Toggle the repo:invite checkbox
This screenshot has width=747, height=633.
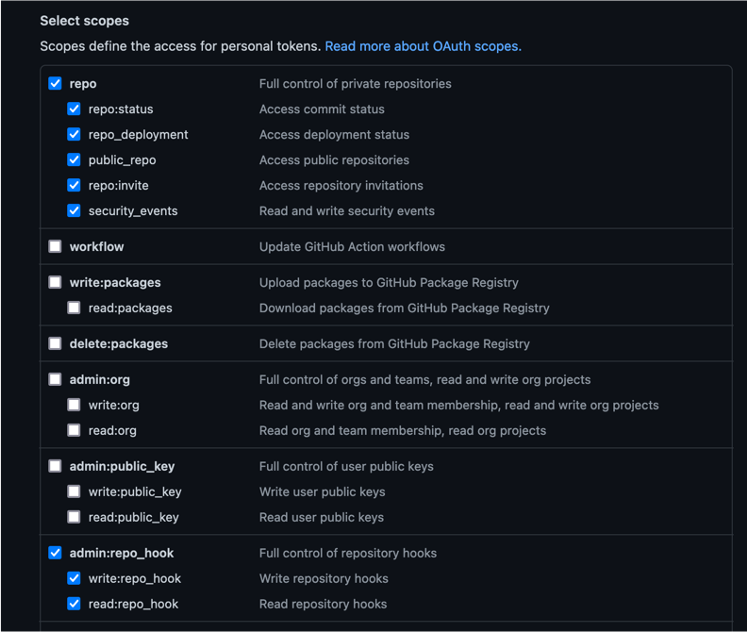(74, 185)
